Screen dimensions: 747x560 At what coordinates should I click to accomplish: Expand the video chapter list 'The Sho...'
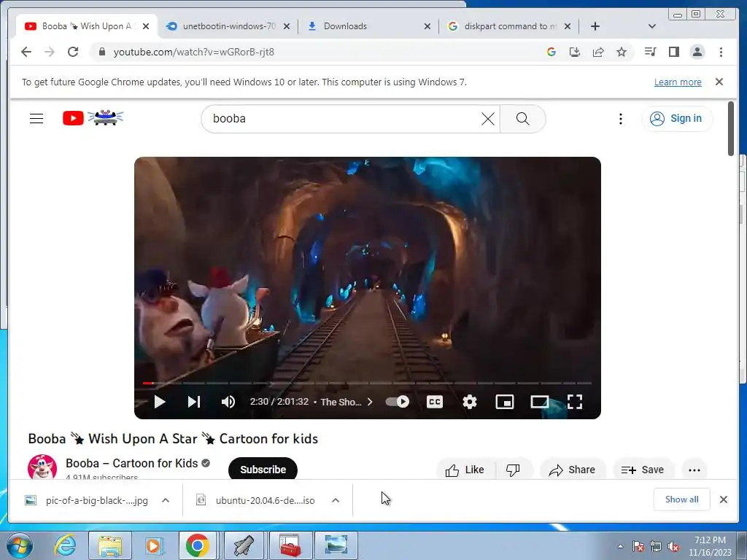(x=347, y=402)
